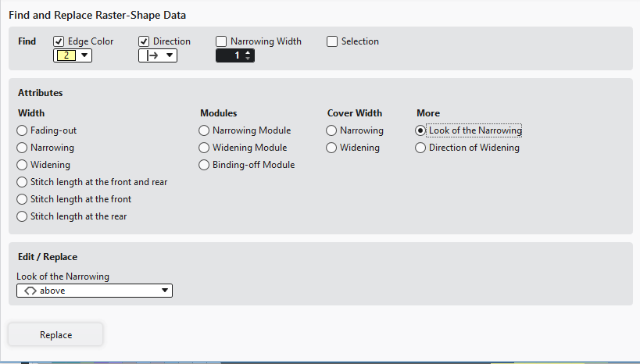Toggle the Direction checkbox
640x364 pixels.
pos(144,41)
